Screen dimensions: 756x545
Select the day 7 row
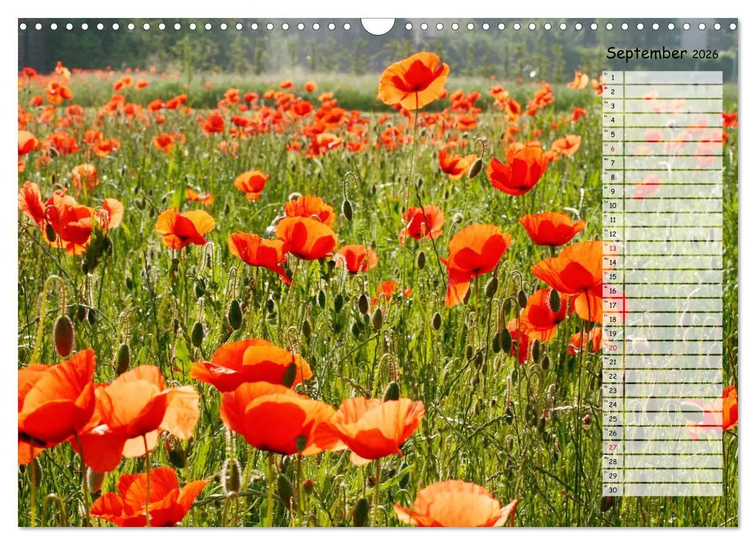tap(662, 163)
